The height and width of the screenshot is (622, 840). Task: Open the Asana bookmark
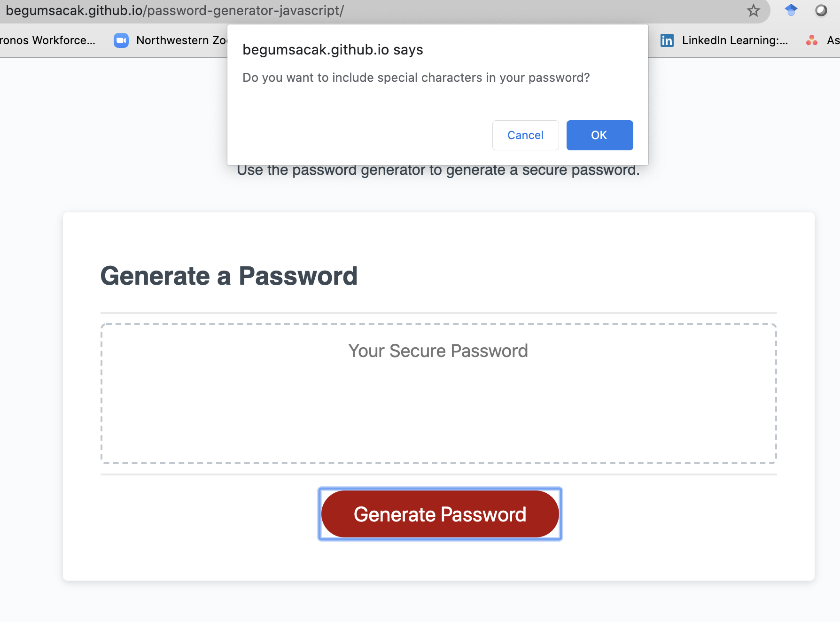tap(833, 40)
